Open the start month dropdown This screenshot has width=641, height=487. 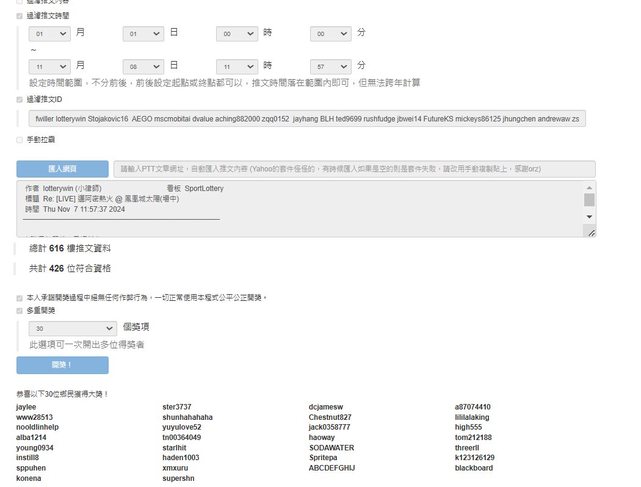click(49, 33)
